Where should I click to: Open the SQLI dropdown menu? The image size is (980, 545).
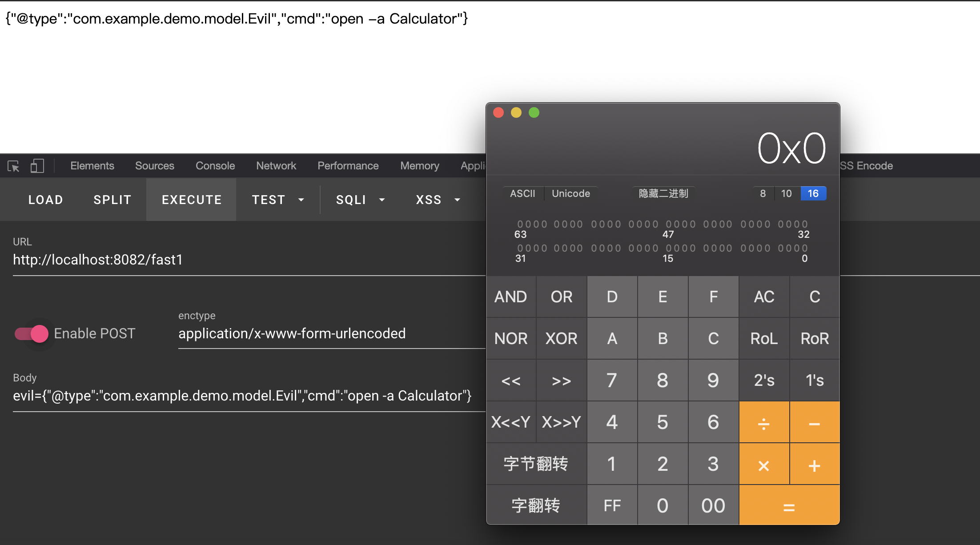360,200
